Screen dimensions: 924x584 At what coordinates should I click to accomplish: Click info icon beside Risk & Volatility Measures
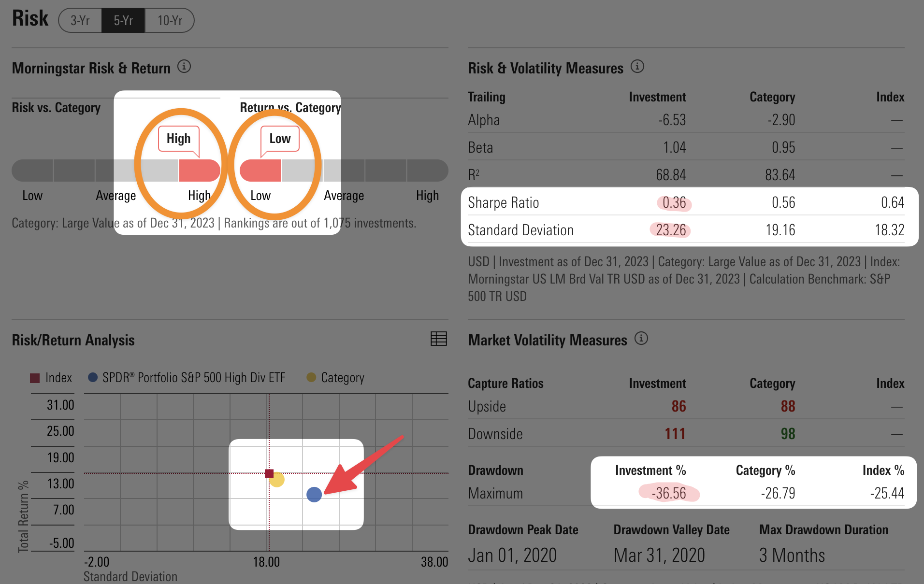pos(637,67)
